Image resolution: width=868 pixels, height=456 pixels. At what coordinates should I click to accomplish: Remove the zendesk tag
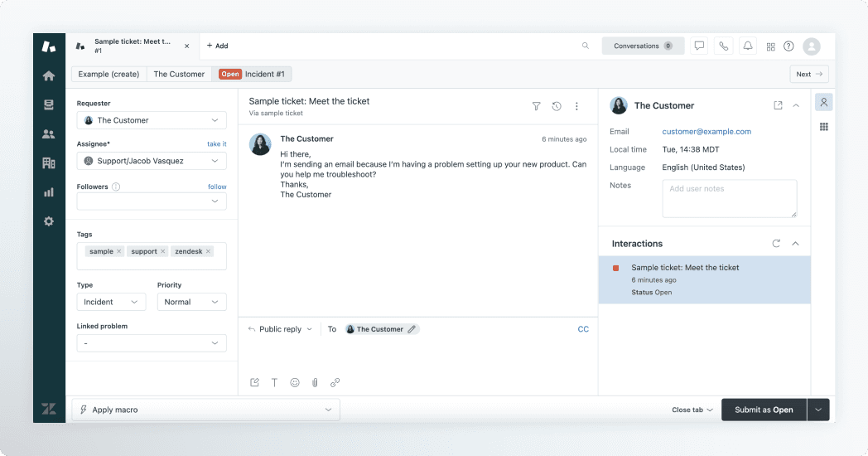pyautogui.click(x=208, y=251)
